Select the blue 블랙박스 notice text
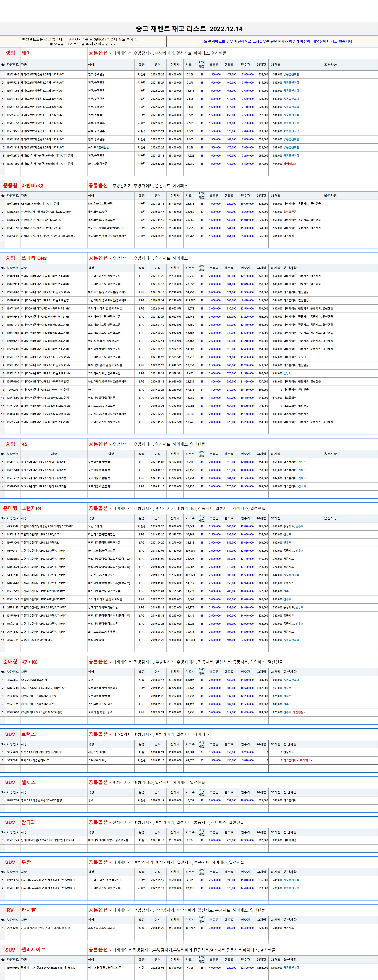This screenshot has width=378, height=980. pos(279,41)
